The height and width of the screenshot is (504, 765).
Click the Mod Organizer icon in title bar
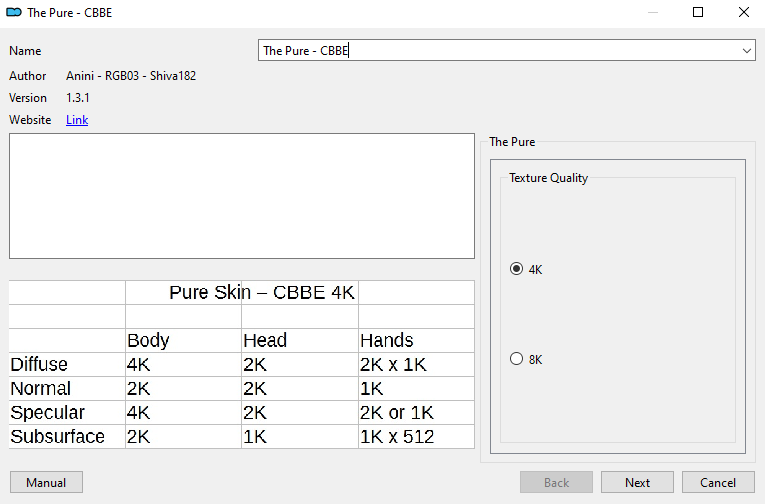point(14,12)
